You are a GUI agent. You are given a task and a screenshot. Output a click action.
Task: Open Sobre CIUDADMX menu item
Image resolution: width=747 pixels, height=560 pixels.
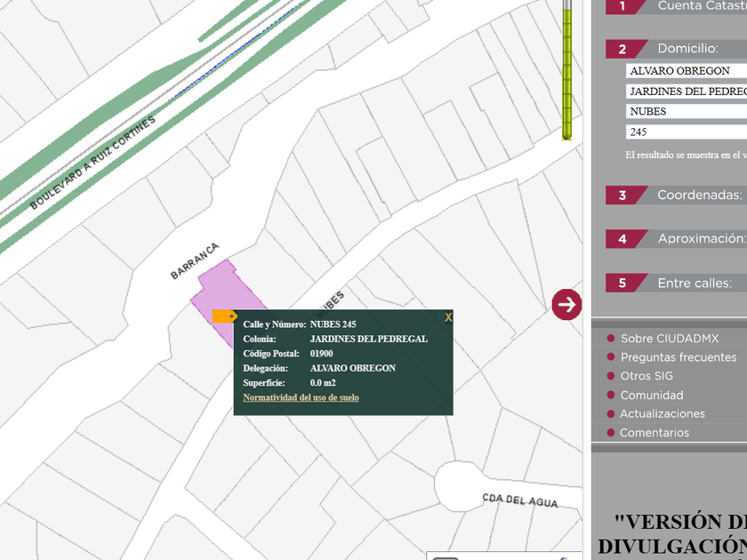point(669,339)
